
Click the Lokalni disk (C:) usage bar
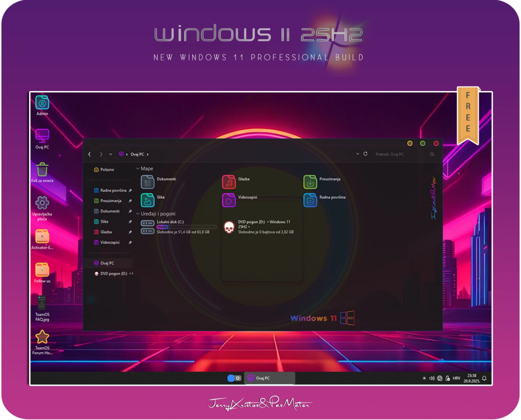(x=187, y=227)
